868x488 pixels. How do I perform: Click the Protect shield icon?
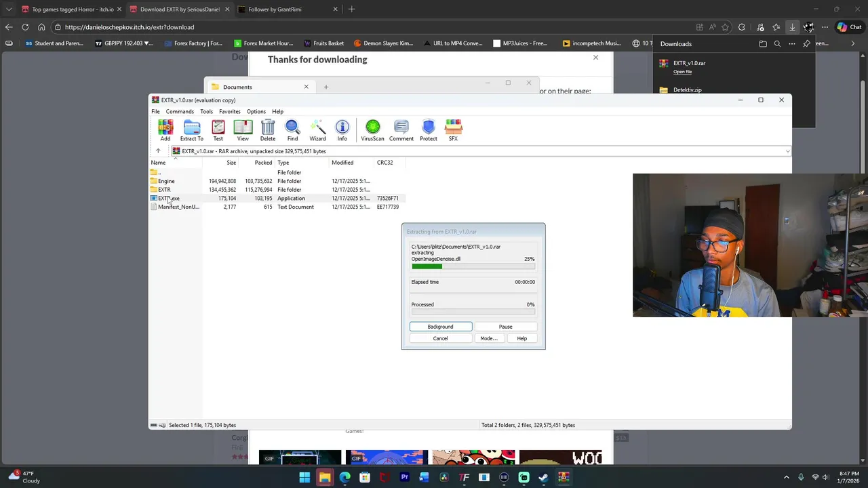429,130
